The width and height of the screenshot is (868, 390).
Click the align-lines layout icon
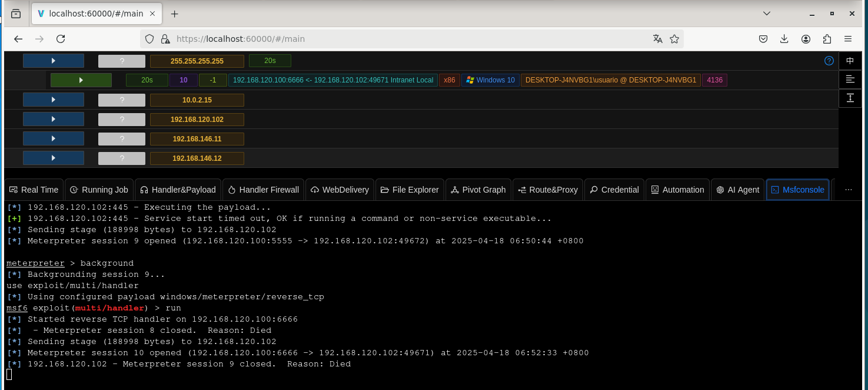coord(850,79)
